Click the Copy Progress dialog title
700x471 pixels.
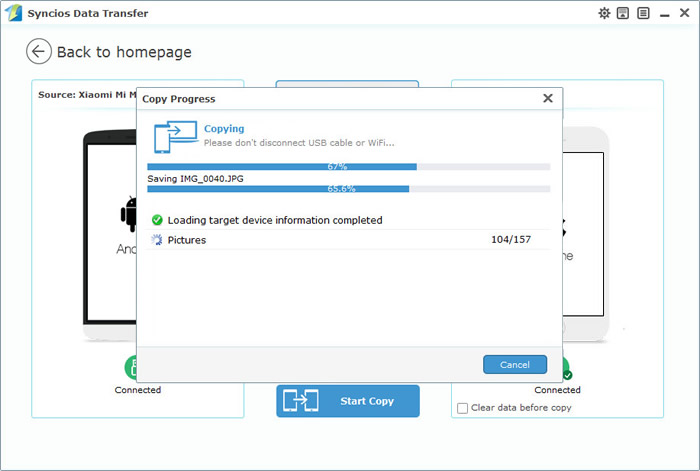[x=179, y=99]
